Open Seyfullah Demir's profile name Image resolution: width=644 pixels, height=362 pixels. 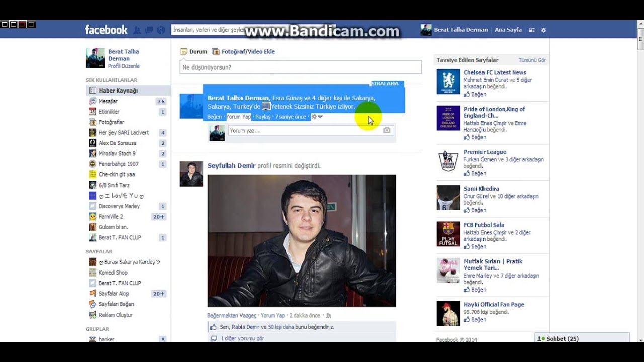click(231, 166)
